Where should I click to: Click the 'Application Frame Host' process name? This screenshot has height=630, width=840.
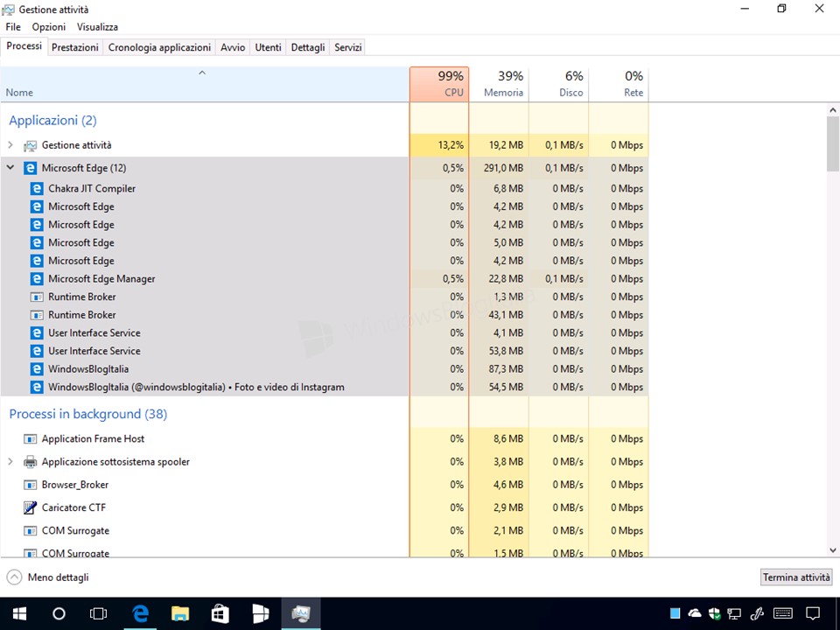[x=94, y=438]
